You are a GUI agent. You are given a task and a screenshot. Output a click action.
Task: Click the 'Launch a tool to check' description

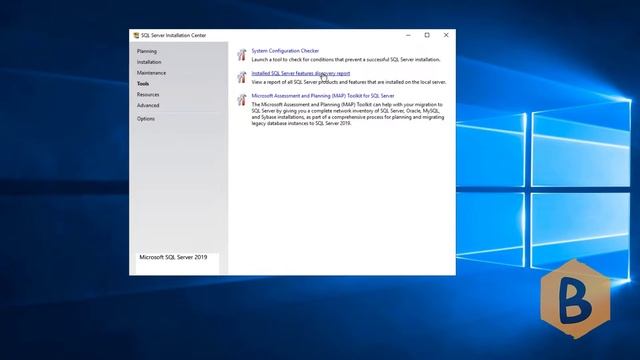[346, 60]
